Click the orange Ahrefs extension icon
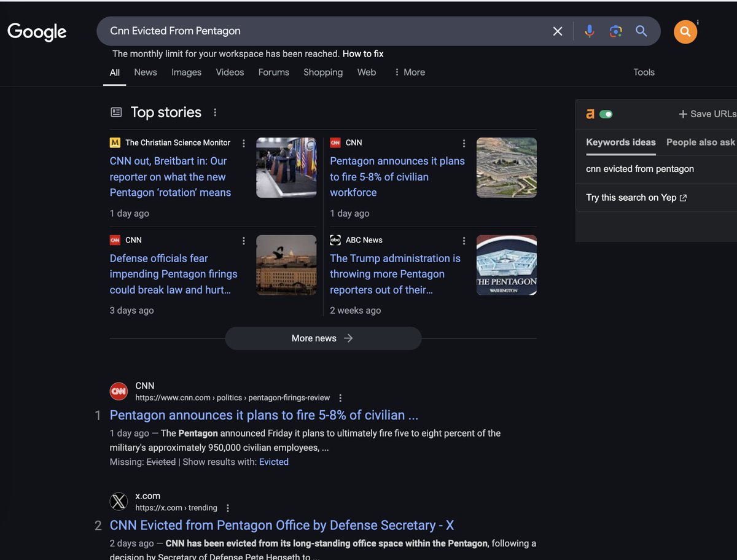This screenshot has height=560, width=737. 590,114
